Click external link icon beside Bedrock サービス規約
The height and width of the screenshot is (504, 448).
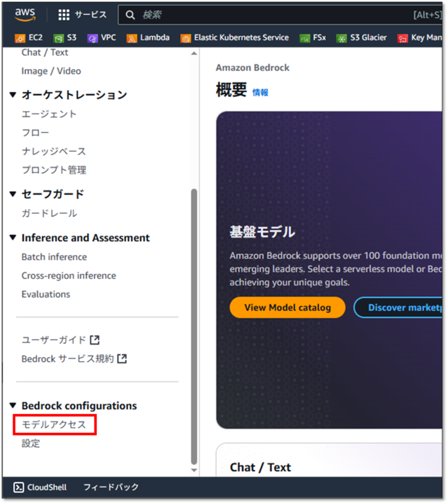coord(122,358)
